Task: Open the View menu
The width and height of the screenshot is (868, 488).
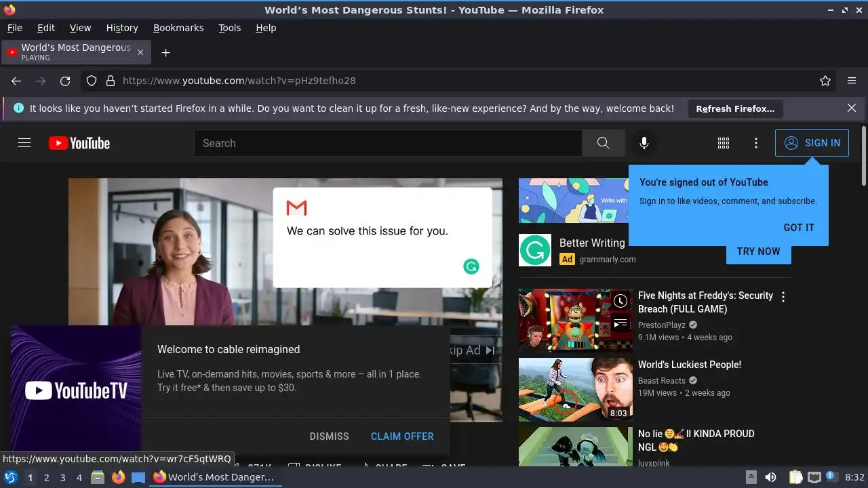Action: pos(80,28)
